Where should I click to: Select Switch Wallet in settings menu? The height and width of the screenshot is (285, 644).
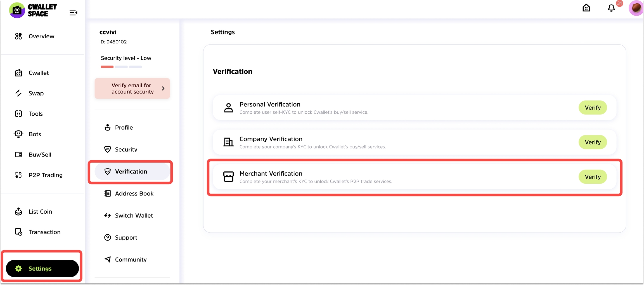134,216
